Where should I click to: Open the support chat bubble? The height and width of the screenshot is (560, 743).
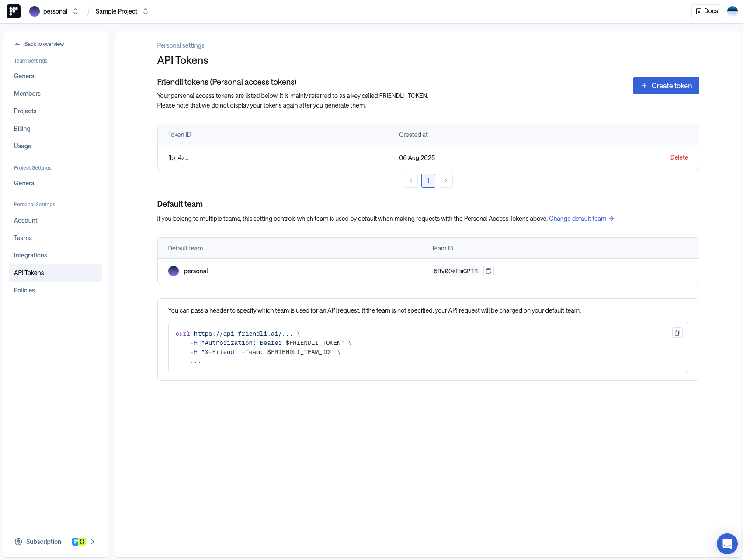(x=727, y=543)
